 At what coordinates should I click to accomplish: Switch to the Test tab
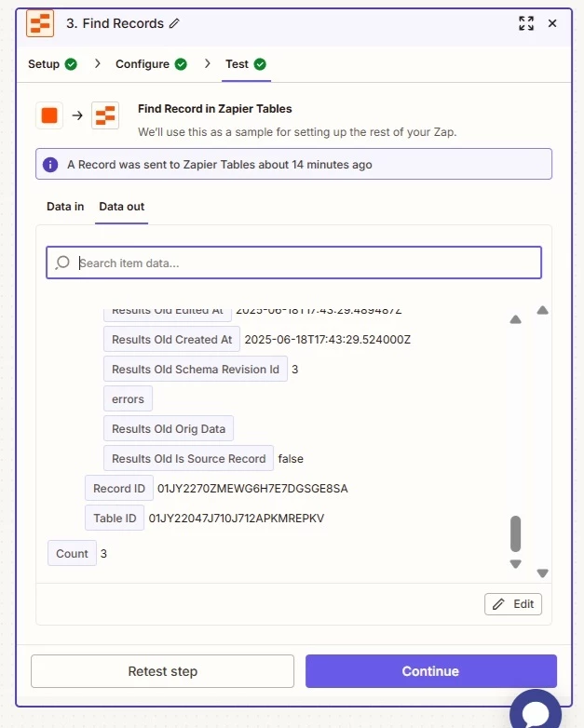(x=237, y=64)
